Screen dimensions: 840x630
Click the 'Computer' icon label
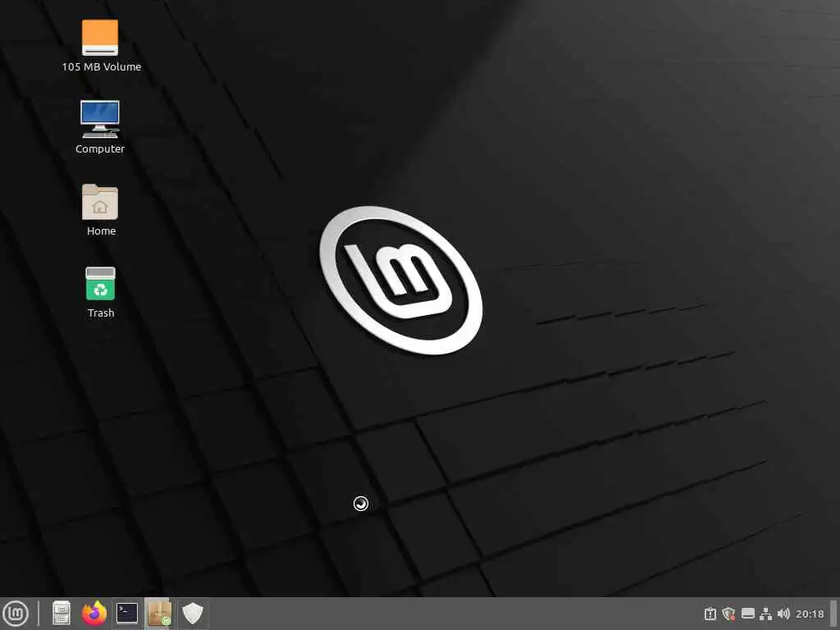[x=100, y=149]
